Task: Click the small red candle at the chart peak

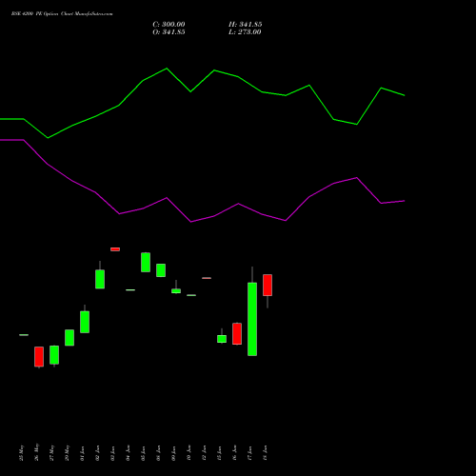Action: (115, 249)
